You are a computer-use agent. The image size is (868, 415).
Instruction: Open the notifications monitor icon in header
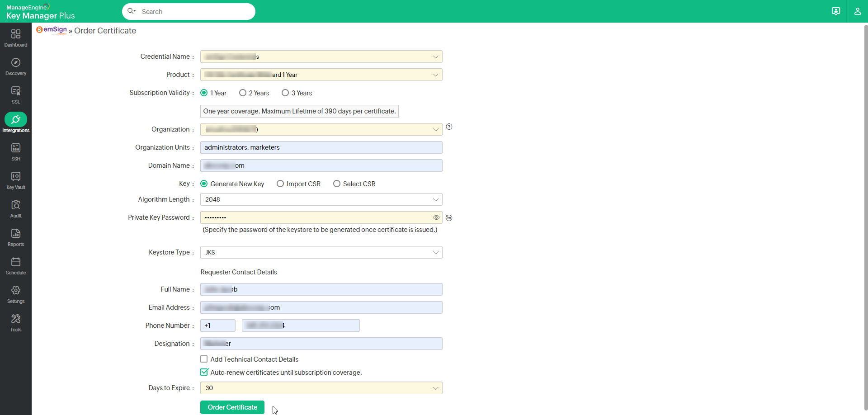836,11
